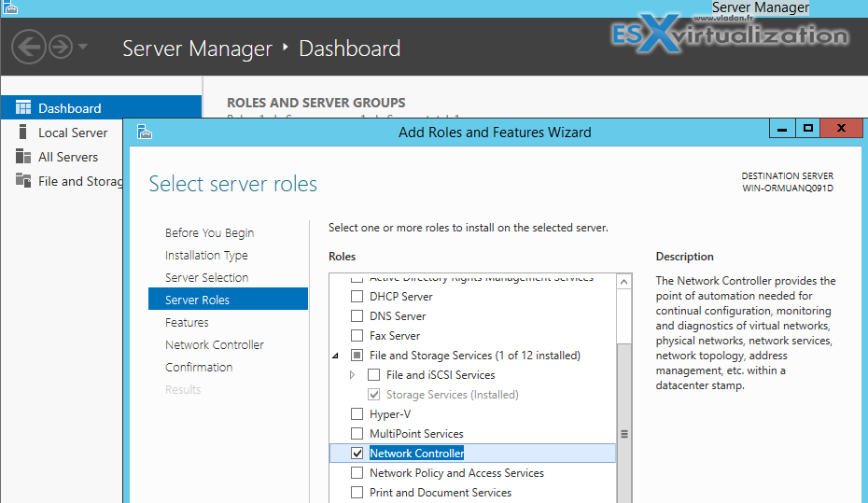Click the Dashboard grid icon in sidebar
Screen dimensions: 868x503
23,107
